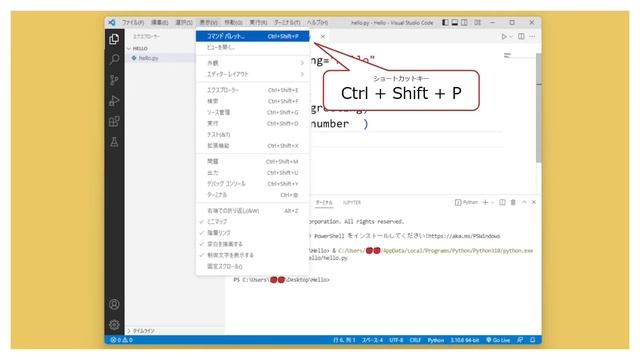Click Go Live in status bar

[x=498, y=340]
